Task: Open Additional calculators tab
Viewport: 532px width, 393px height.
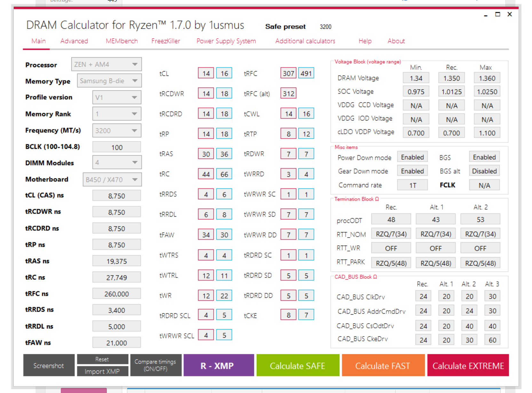Action: tap(305, 41)
